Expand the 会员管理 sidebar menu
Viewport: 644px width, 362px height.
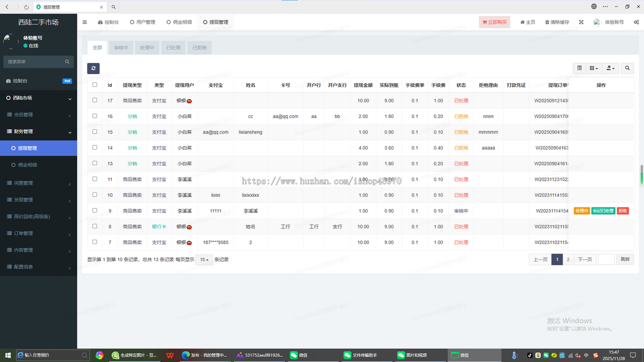[39, 115]
